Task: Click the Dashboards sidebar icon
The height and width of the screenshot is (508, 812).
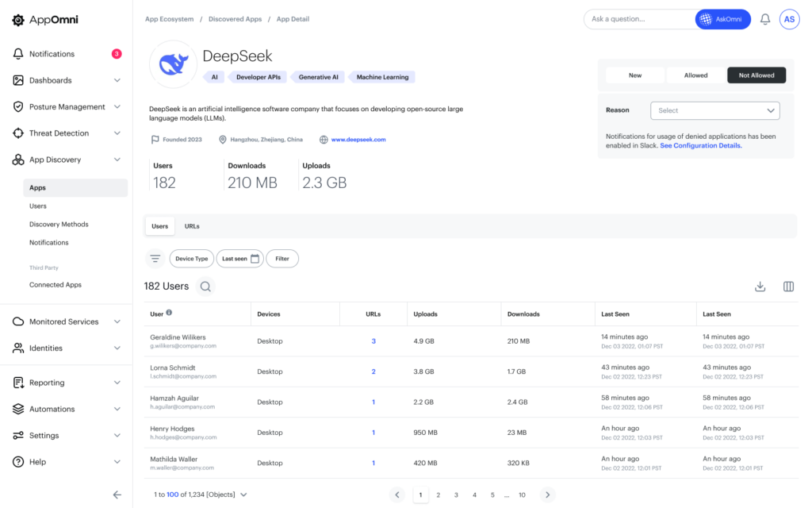Action: [18, 80]
